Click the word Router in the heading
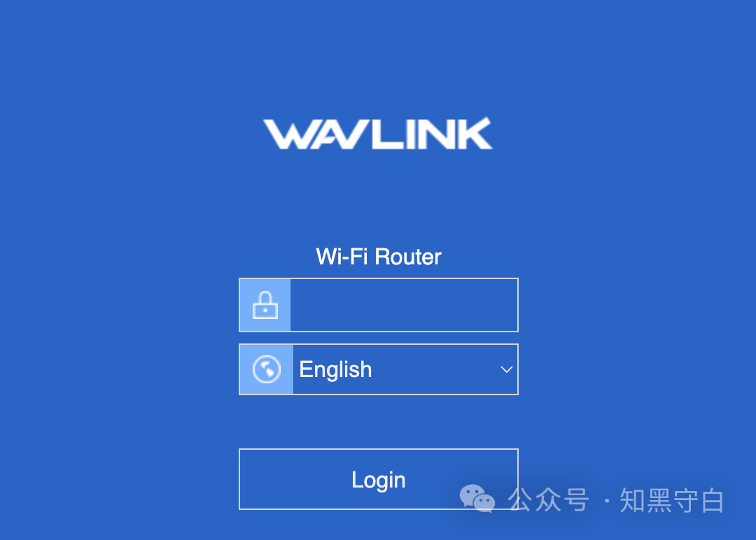Viewport: 756px width, 540px height. [408, 257]
